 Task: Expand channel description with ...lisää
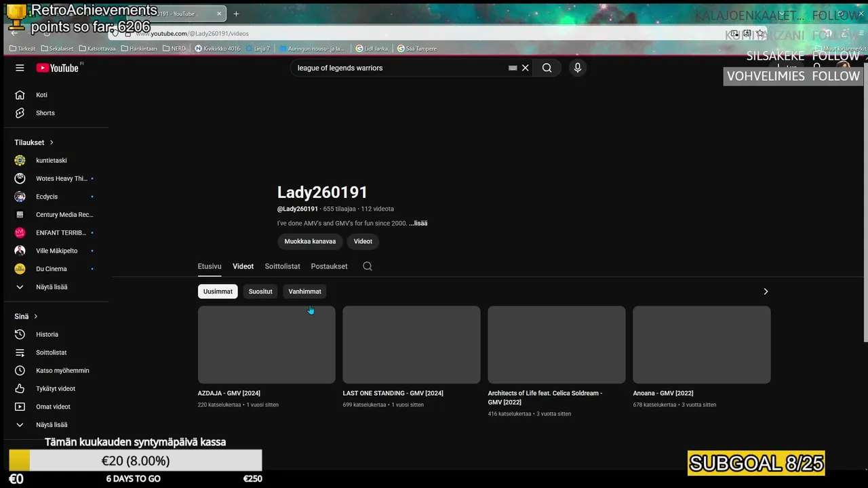(x=418, y=223)
